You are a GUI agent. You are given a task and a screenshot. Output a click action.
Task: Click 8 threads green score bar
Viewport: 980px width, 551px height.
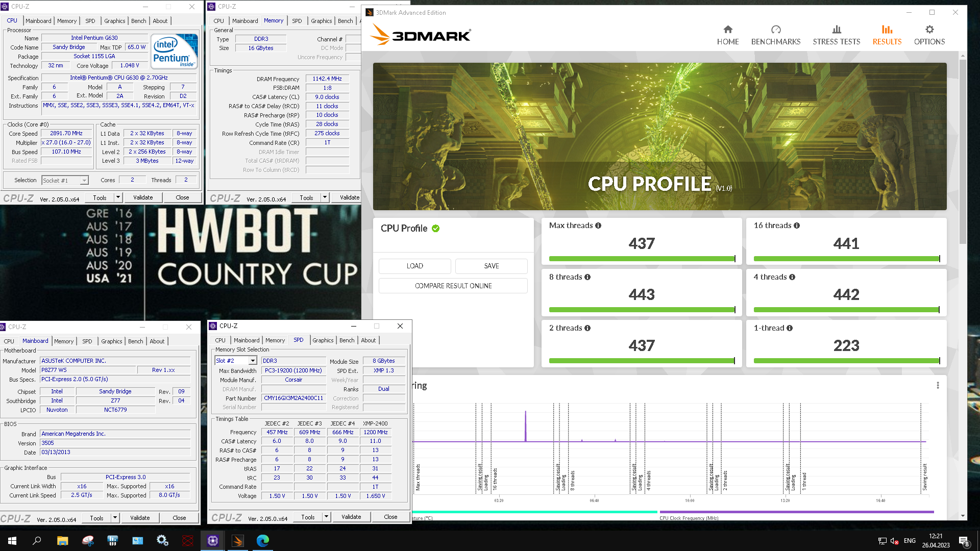pos(642,310)
